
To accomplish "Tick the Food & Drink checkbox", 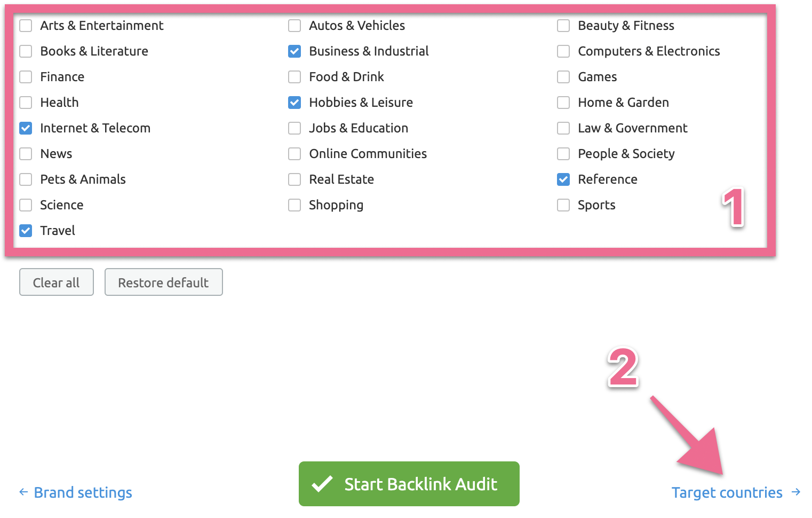I will (x=294, y=77).
